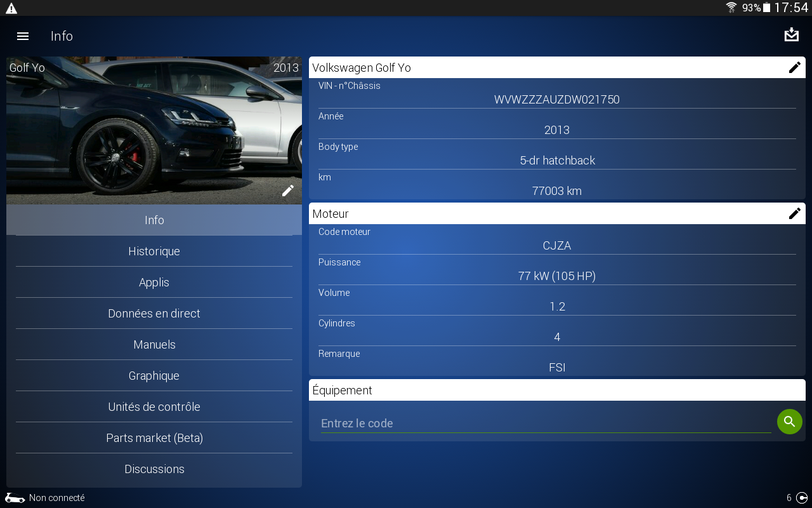The image size is (812, 508).
Task: Tap Volume value 1.2
Action: pyautogui.click(x=557, y=307)
